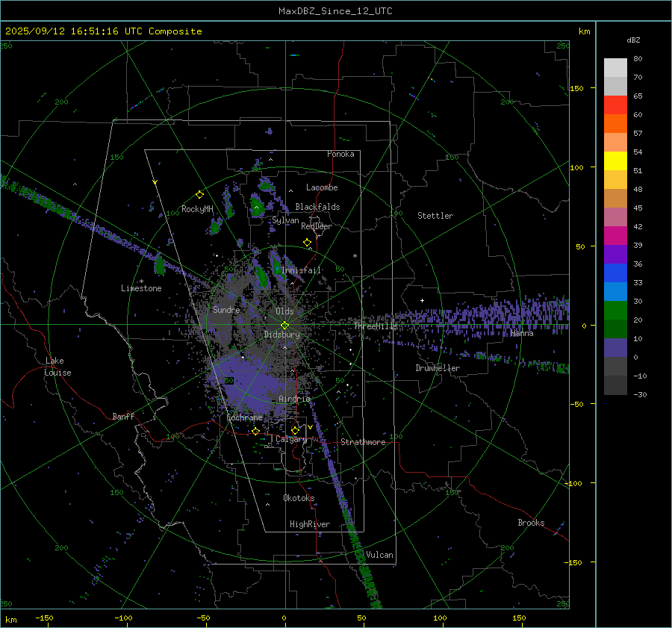Screen dimensions: 672x628
Task: Click the RedDeer city label
Action: tap(317, 226)
